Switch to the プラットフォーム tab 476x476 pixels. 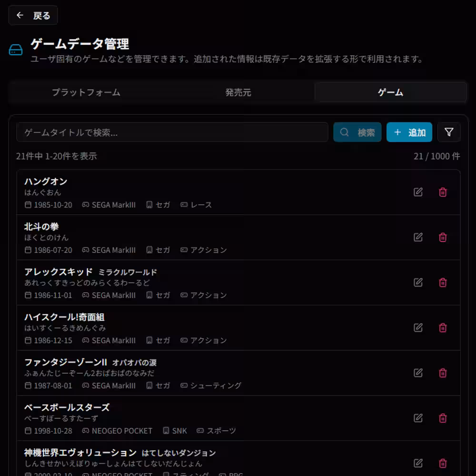tap(86, 92)
